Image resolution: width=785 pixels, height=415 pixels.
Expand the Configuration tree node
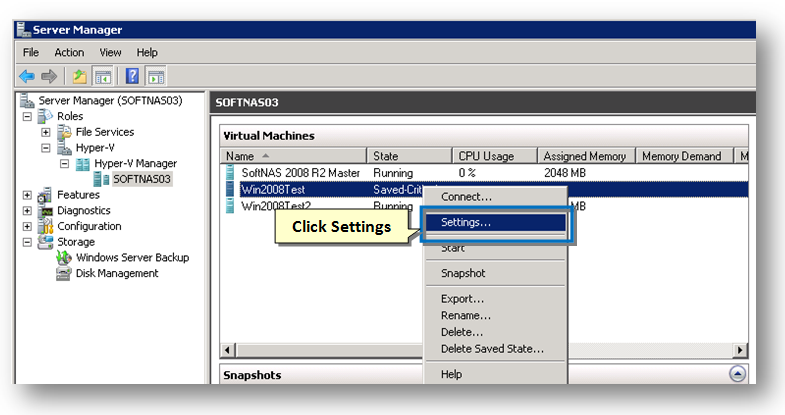pyautogui.click(x=27, y=226)
